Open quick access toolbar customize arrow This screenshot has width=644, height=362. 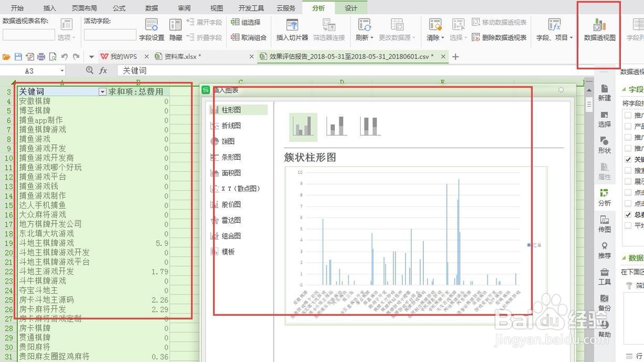pos(91,57)
